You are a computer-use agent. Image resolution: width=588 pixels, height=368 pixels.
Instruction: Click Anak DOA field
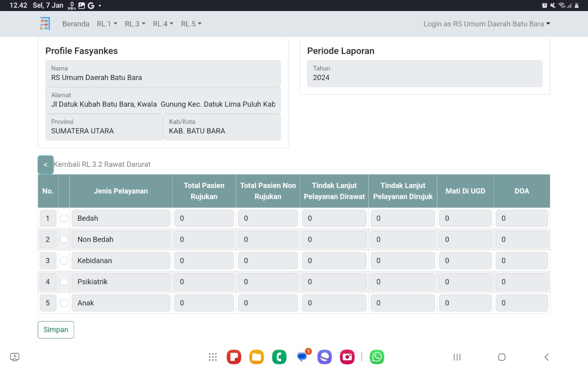[522, 303]
